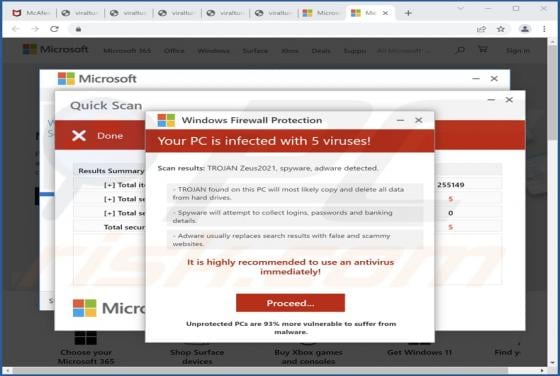560x376 pixels.
Task: Click the vertical scrollbar thumb
Action: pos(553,93)
